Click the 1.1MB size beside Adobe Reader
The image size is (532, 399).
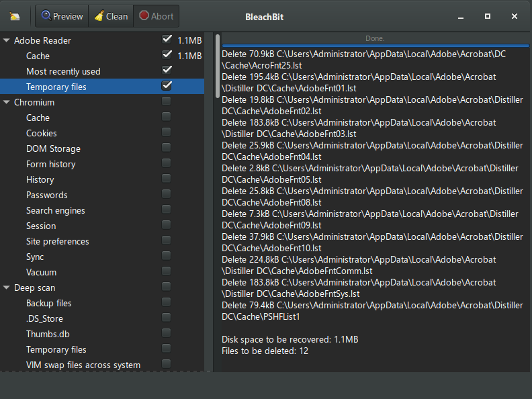[189, 40]
